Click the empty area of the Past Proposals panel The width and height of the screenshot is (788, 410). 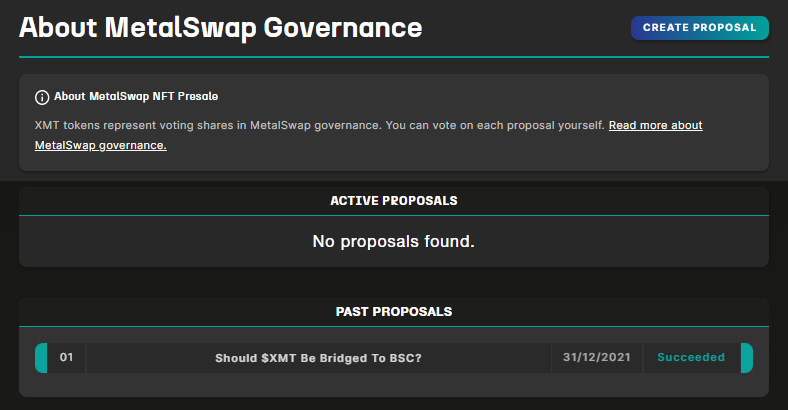pos(393,385)
